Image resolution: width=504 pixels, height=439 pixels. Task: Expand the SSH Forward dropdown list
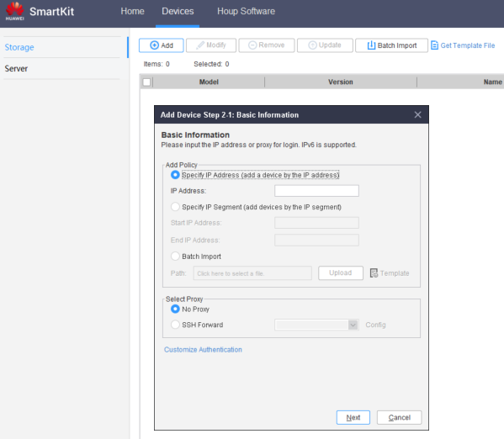coord(353,325)
